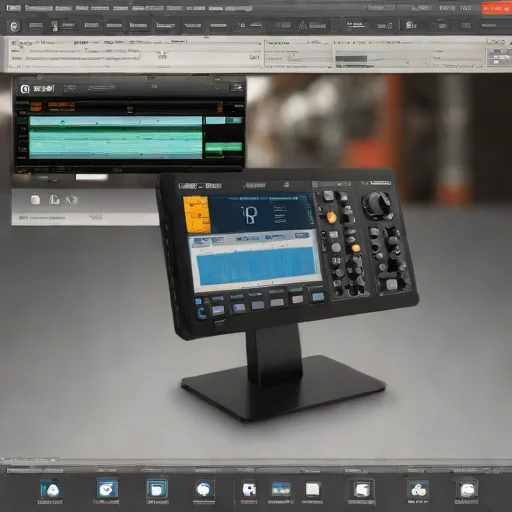512x512 pixels.
Task: Toggle the lower orange round button on the device
Action: (x=356, y=248)
